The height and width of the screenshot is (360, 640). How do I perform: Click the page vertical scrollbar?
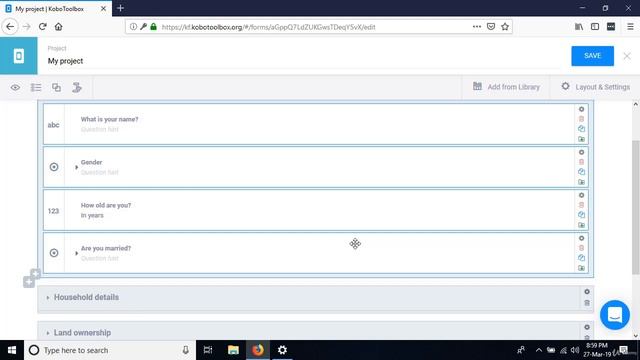(636, 207)
